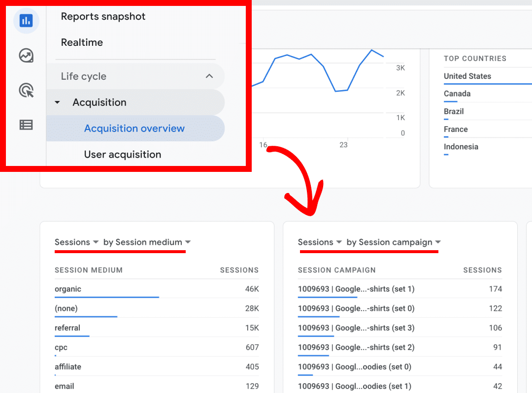Collapse the Acquisition tree arrow
Screen dimensions: 532x393
tap(57, 102)
